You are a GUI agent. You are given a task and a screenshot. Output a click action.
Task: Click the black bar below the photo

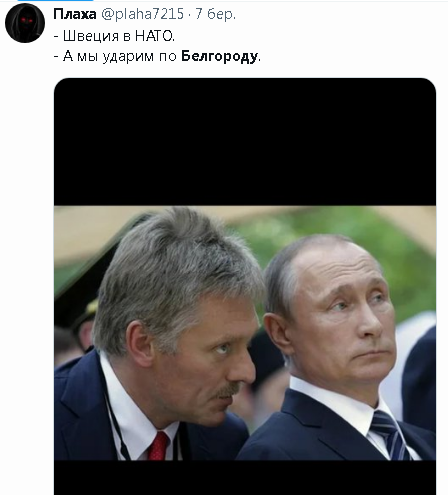pos(245,478)
